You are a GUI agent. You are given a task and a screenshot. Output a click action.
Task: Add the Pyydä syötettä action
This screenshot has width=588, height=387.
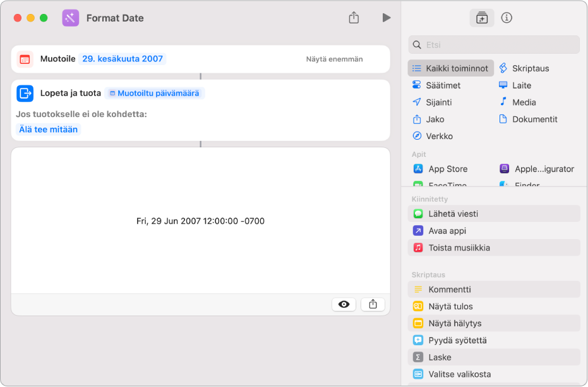(494, 340)
